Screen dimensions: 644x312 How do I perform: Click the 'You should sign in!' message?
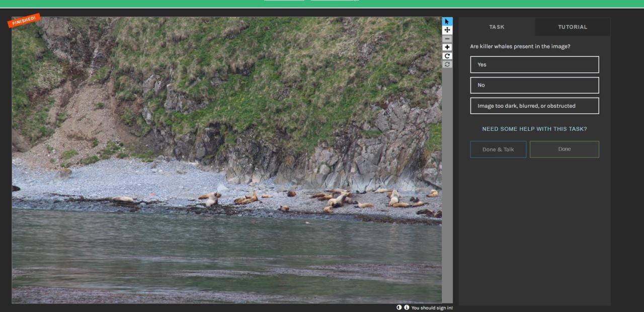(x=432, y=307)
